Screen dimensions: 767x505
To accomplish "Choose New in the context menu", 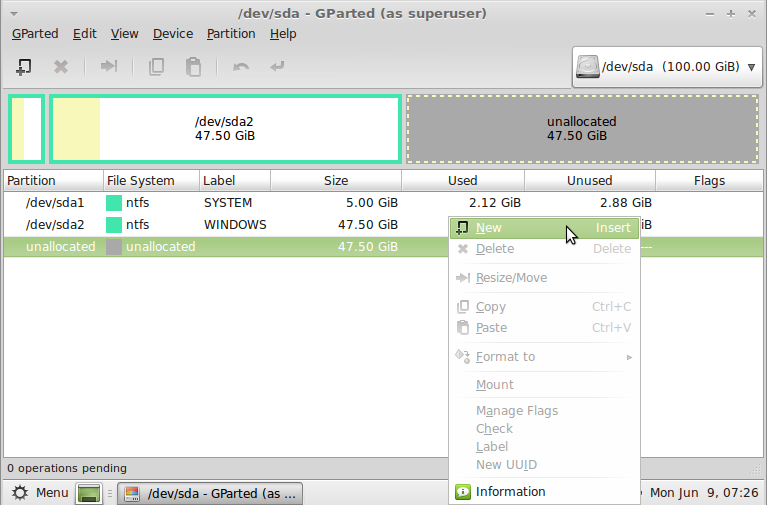I will (544, 228).
